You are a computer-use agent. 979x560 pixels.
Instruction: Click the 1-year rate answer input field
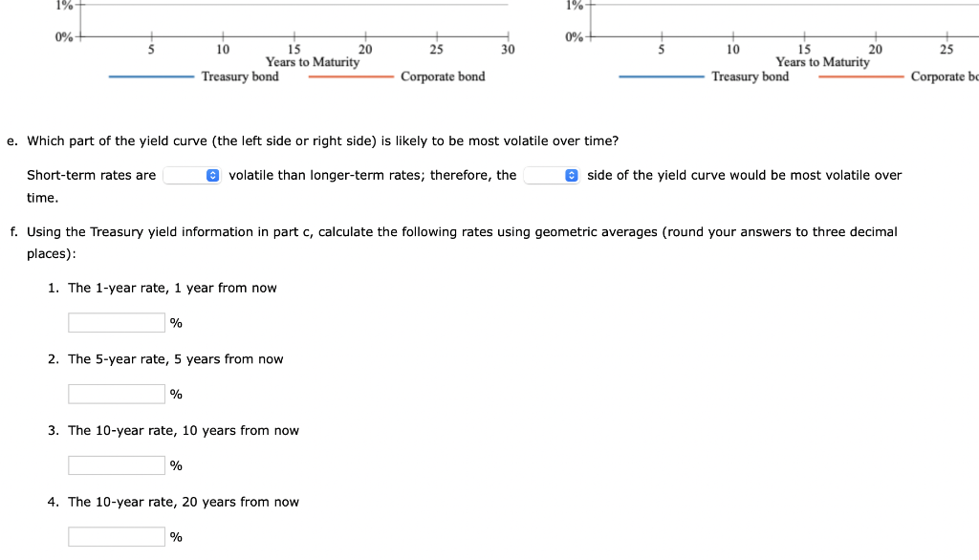[116, 322]
